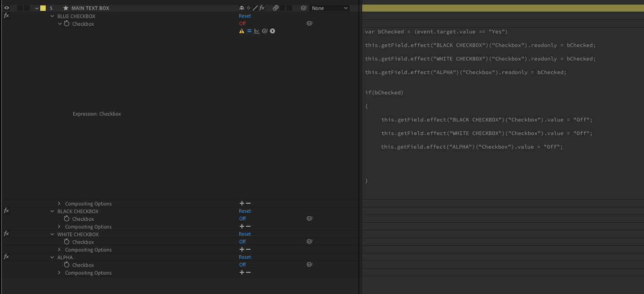
Task: Hide the MAIN TEXT BOX layer
Action: click(6, 8)
